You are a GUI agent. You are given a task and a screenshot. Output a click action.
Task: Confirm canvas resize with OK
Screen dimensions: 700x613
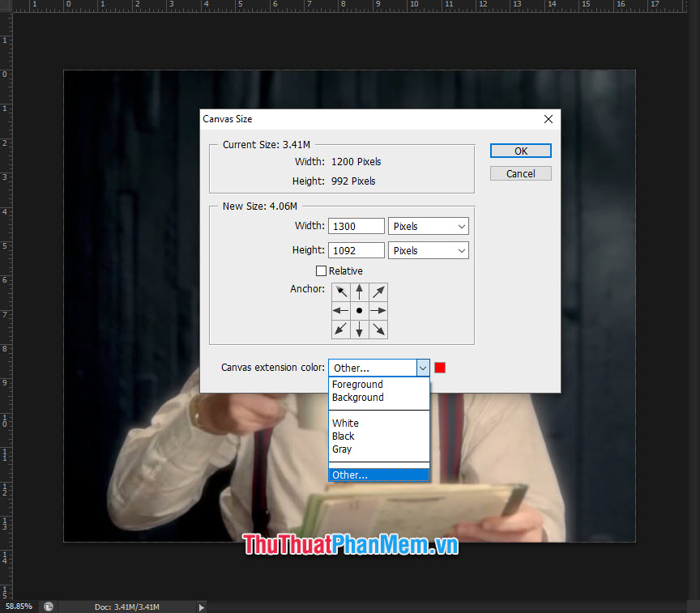(520, 151)
